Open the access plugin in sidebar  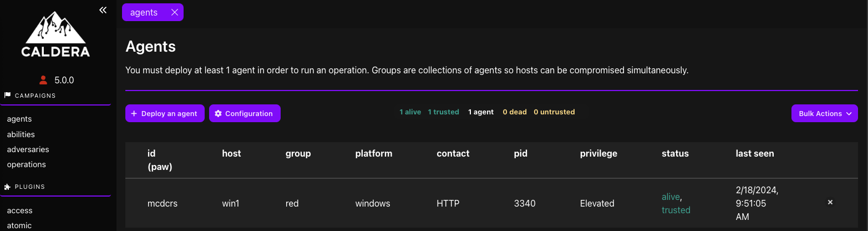point(19,210)
